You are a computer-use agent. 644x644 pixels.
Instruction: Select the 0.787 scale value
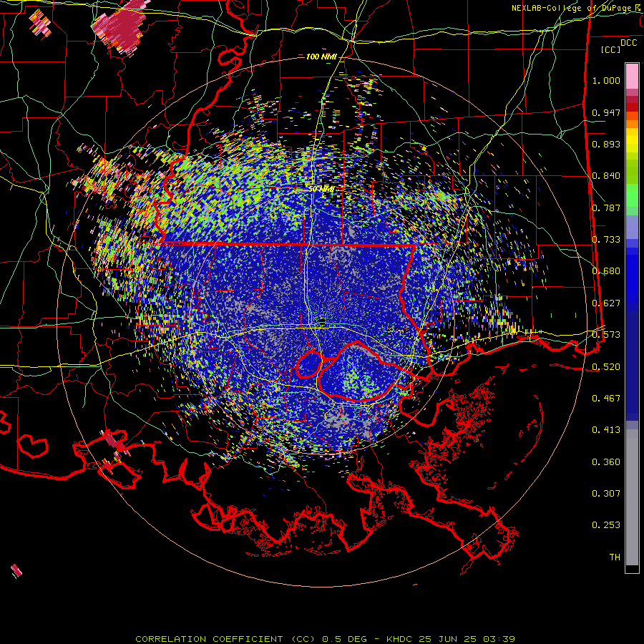click(x=606, y=208)
